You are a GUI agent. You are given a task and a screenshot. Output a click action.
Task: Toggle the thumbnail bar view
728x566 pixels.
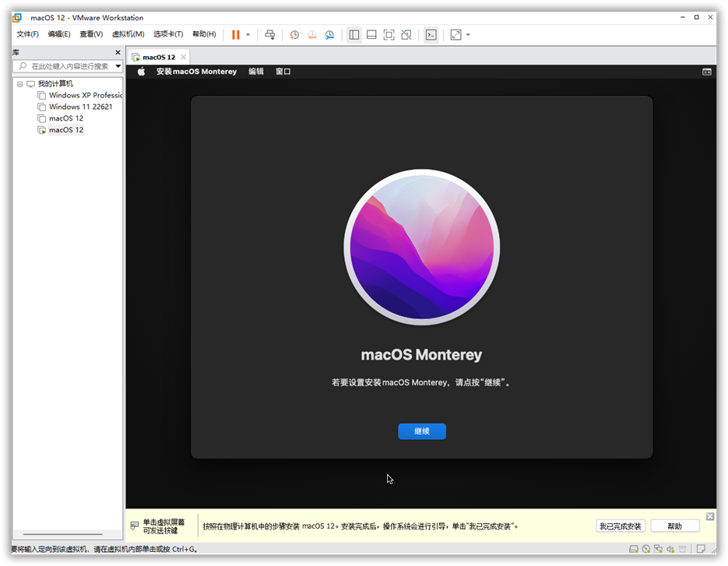click(x=371, y=35)
